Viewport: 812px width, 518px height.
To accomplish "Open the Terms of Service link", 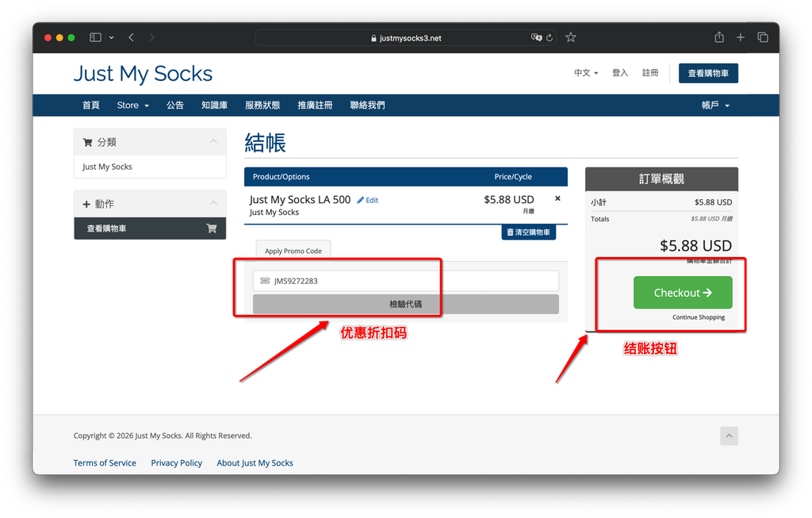I will click(105, 463).
